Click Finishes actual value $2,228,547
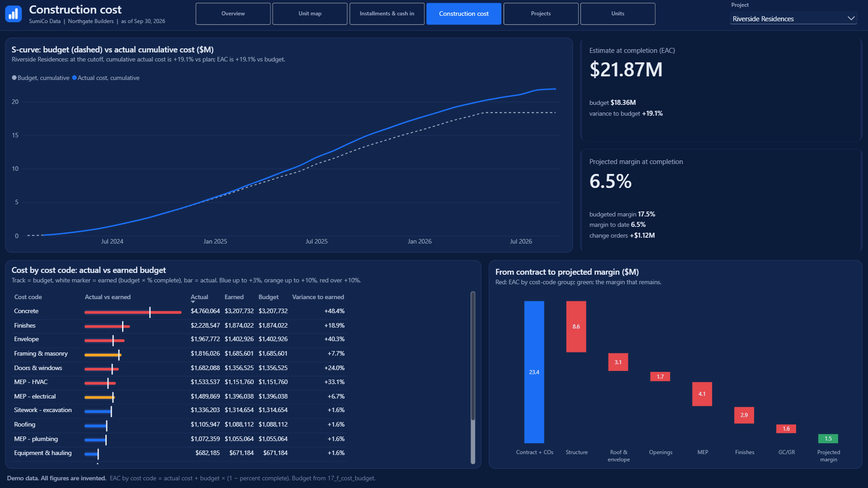 click(205, 325)
